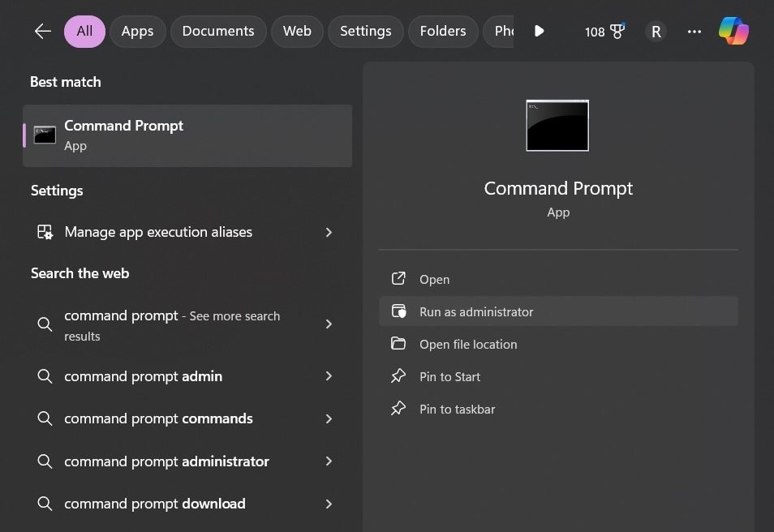Click the large Command Prompt preview icon
This screenshot has height=532, width=774.
tap(557, 126)
